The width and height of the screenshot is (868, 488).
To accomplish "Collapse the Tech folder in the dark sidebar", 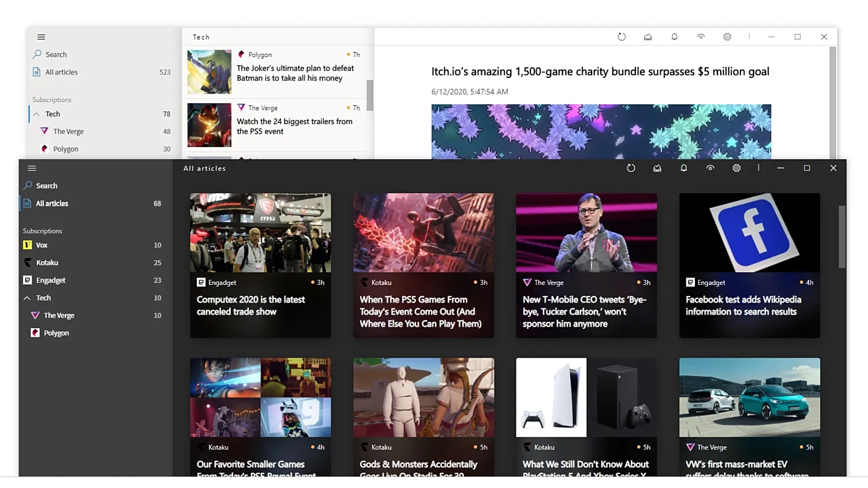I will click(27, 298).
